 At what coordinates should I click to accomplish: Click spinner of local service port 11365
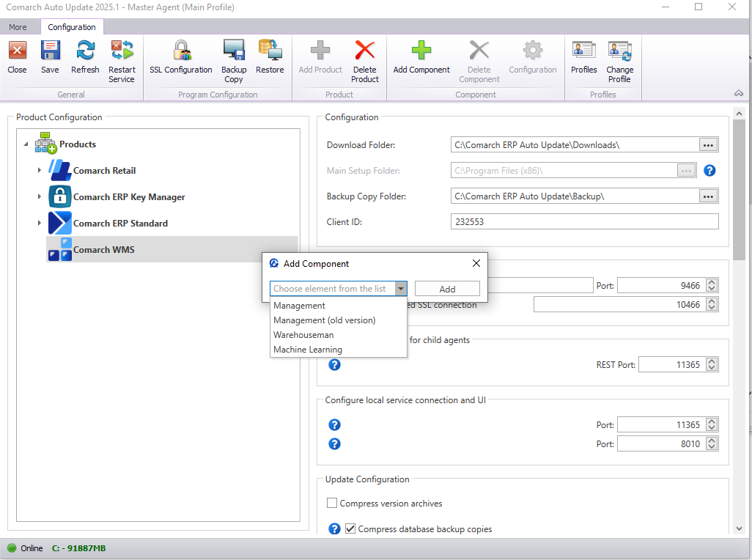pos(712,425)
